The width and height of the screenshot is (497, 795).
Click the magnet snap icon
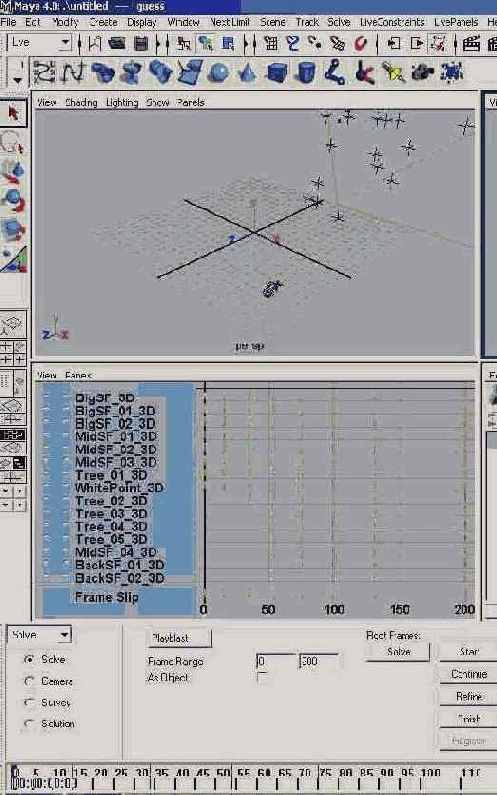coord(361,44)
